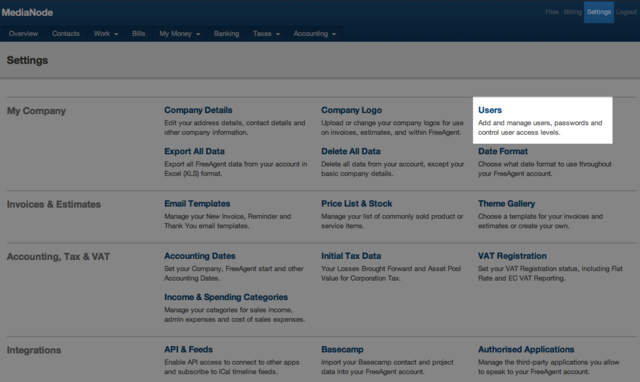
Task: Open the Company Logo settings
Action: point(351,110)
